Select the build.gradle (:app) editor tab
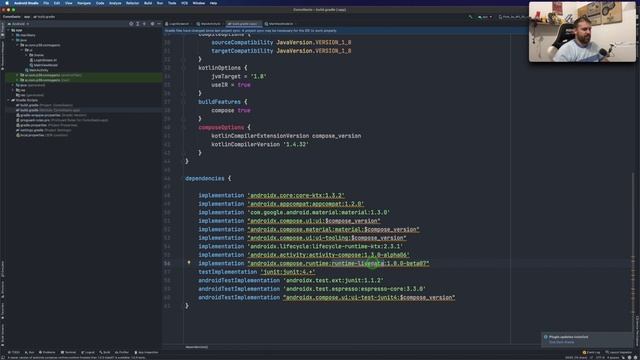 point(244,24)
